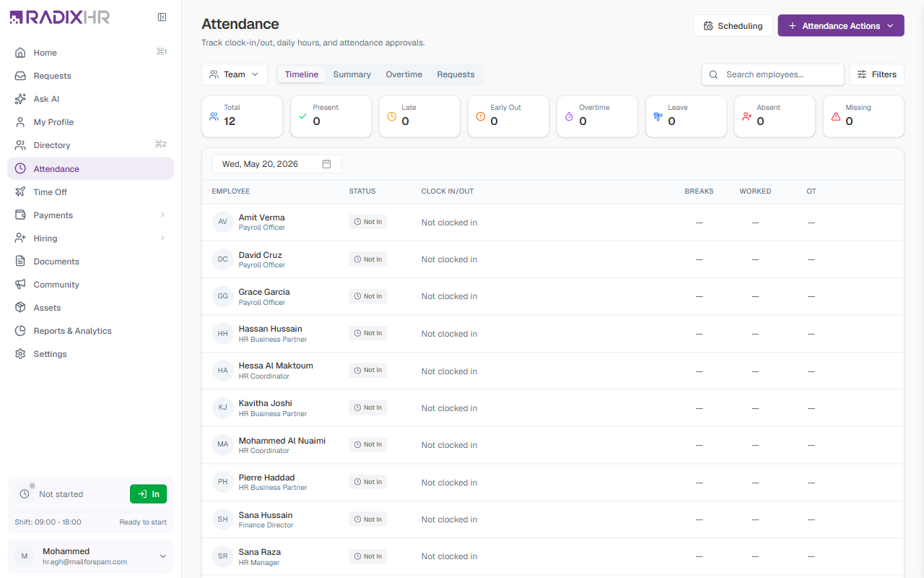Click the Assets box icon
The image size is (924, 578).
point(20,308)
